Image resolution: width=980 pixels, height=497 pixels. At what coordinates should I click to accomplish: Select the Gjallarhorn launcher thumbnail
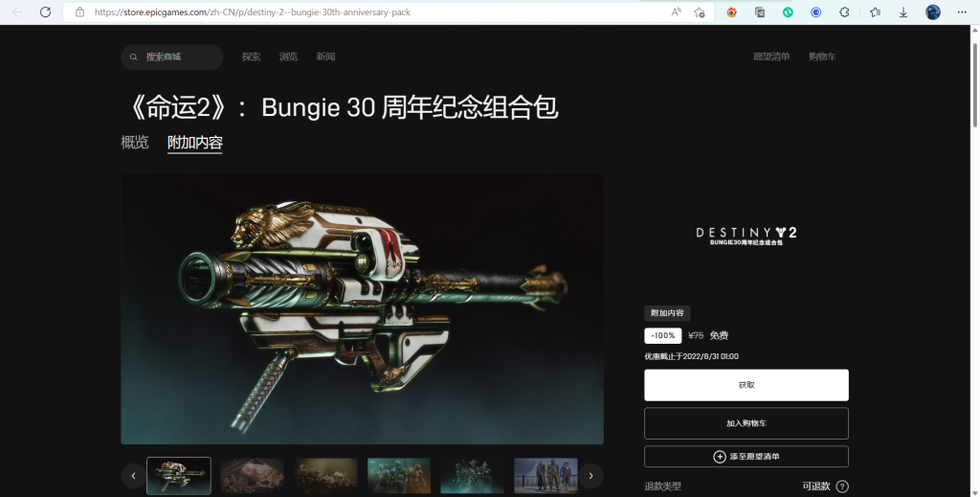click(179, 476)
